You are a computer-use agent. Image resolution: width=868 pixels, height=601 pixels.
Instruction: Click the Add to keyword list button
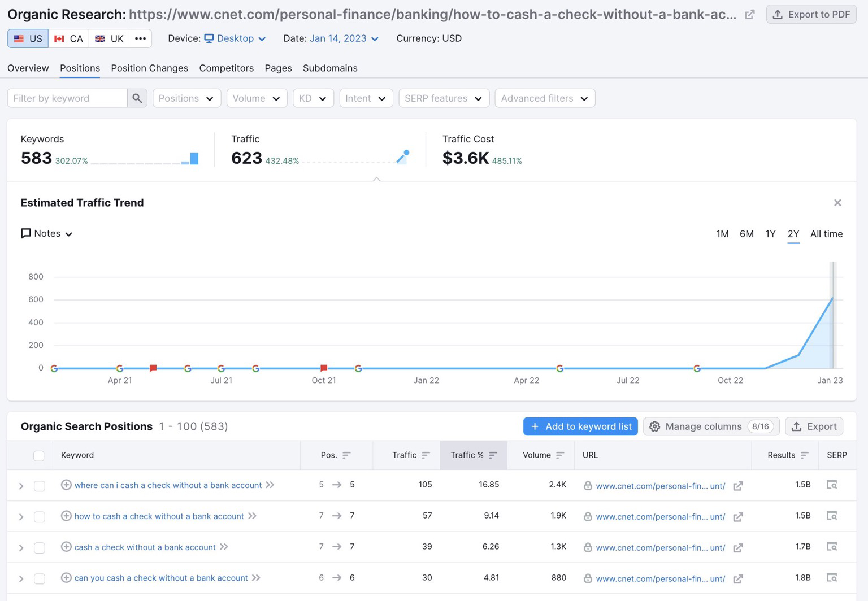click(580, 426)
